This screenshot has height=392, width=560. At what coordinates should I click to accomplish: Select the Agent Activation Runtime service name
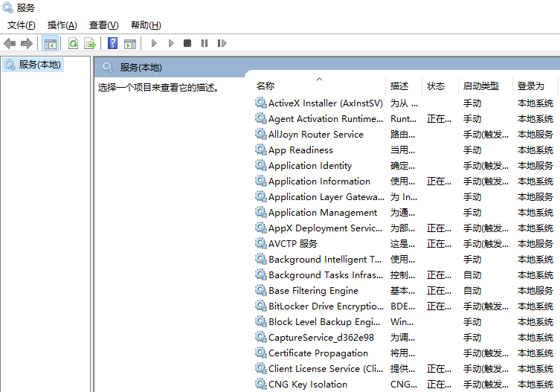click(325, 118)
